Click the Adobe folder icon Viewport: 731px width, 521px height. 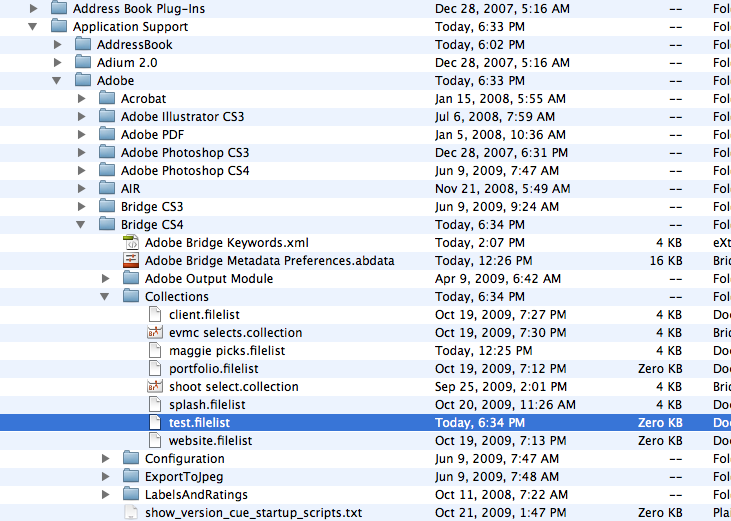tap(83, 80)
